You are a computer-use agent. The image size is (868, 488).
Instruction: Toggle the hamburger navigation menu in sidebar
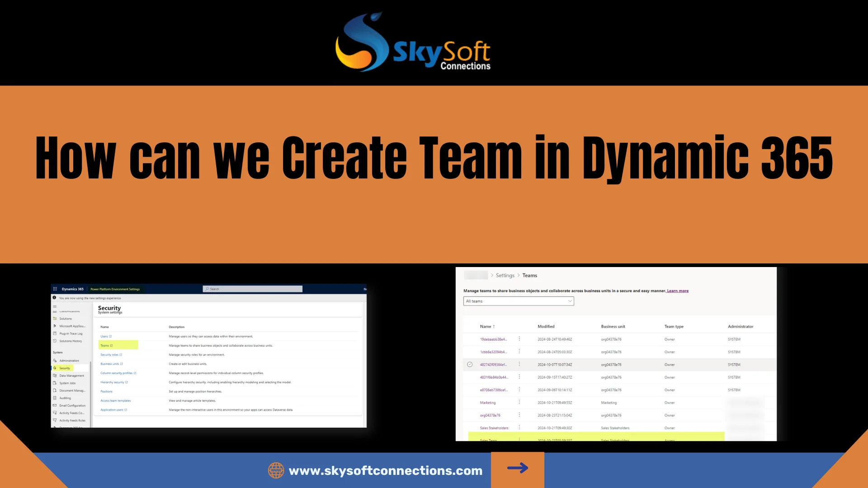[x=55, y=306]
